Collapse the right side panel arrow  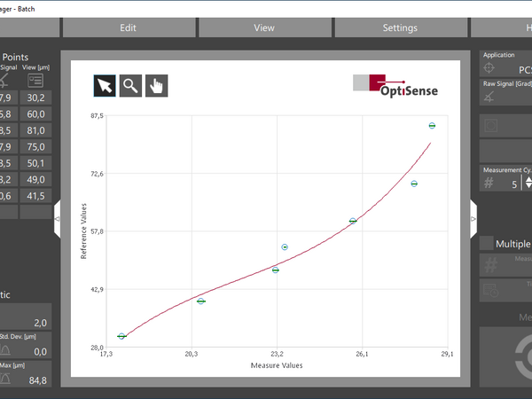[473, 213]
